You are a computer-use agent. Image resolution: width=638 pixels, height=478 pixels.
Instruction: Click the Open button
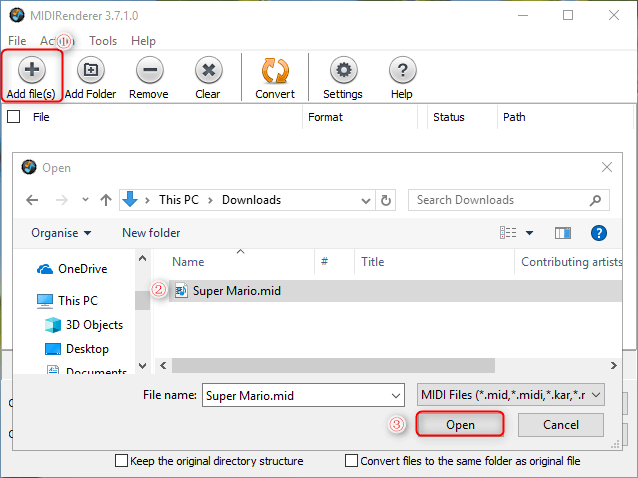tap(460, 425)
